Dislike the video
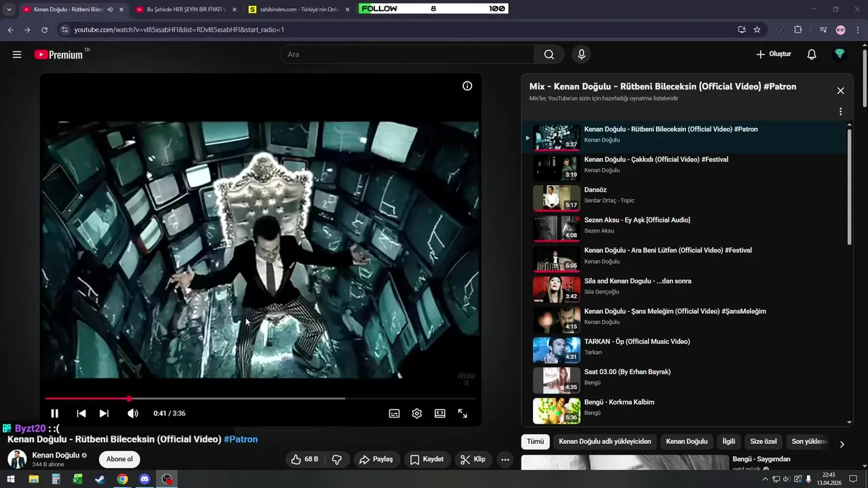This screenshot has width=868, height=488. pos(337,460)
